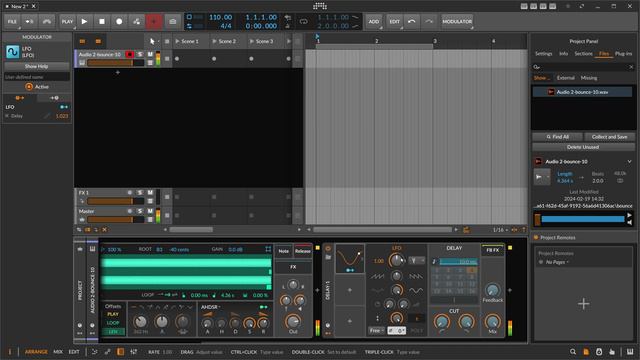Toggle the LFO Active switch
This screenshot has width=640, height=360.
(29, 87)
